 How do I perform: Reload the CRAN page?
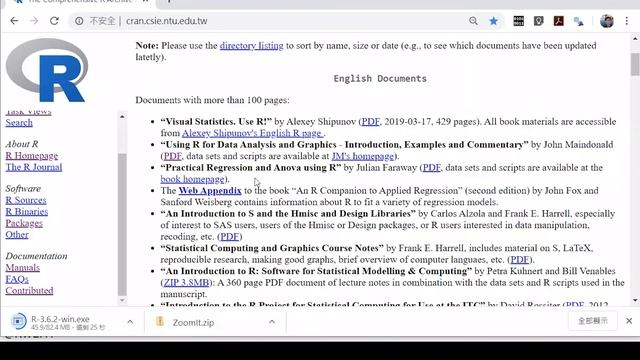pos(54,21)
